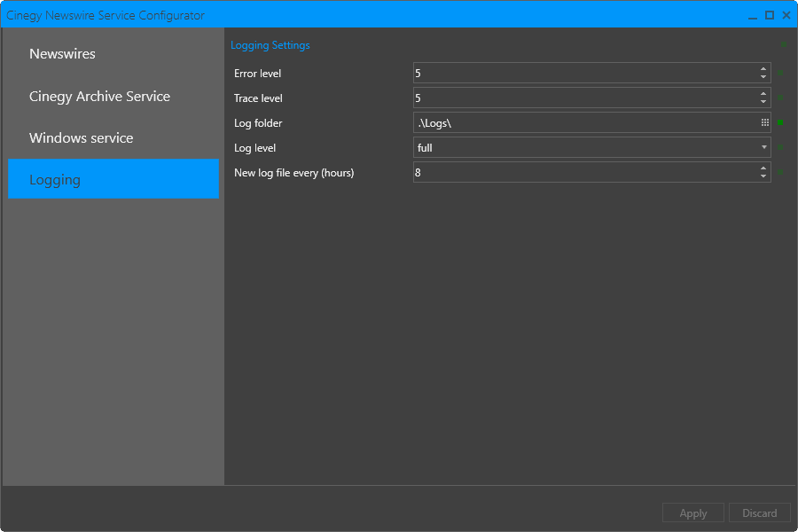
Task: Click 'New log file every (hours)' label
Action: (294, 173)
